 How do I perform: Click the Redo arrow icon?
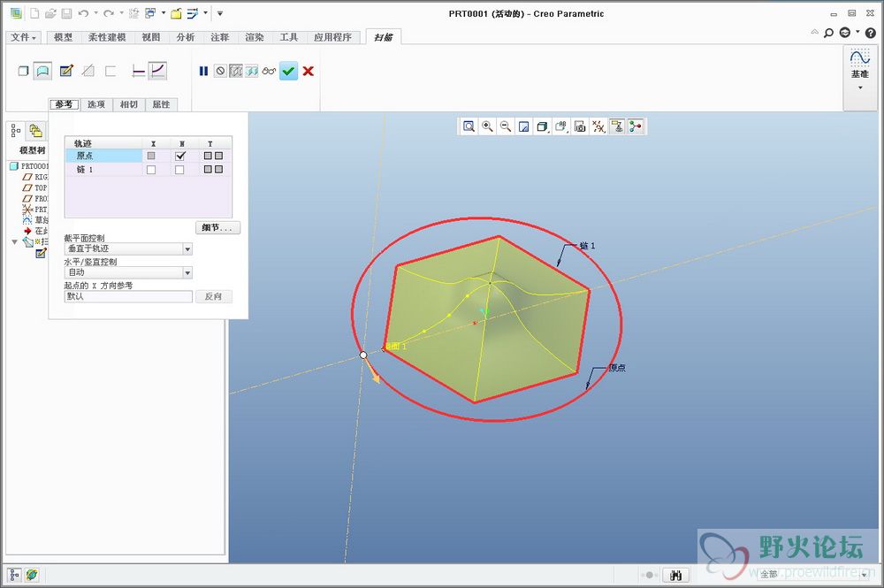click(108, 13)
